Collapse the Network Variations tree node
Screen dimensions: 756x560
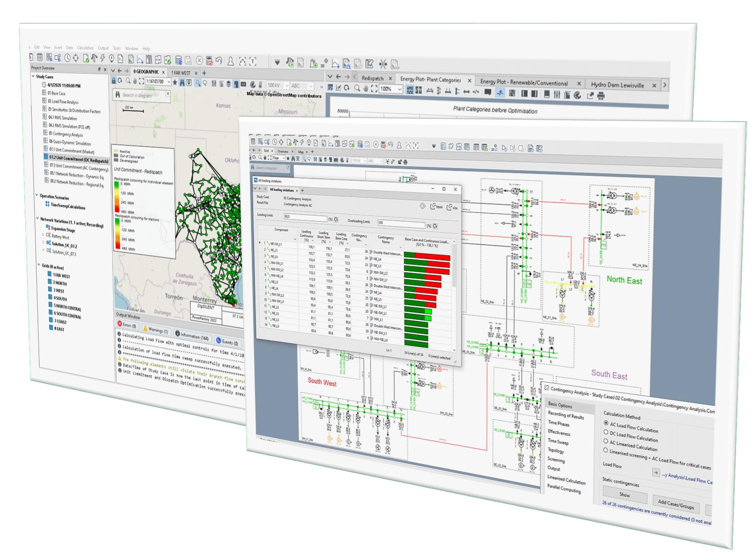[x=38, y=218]
